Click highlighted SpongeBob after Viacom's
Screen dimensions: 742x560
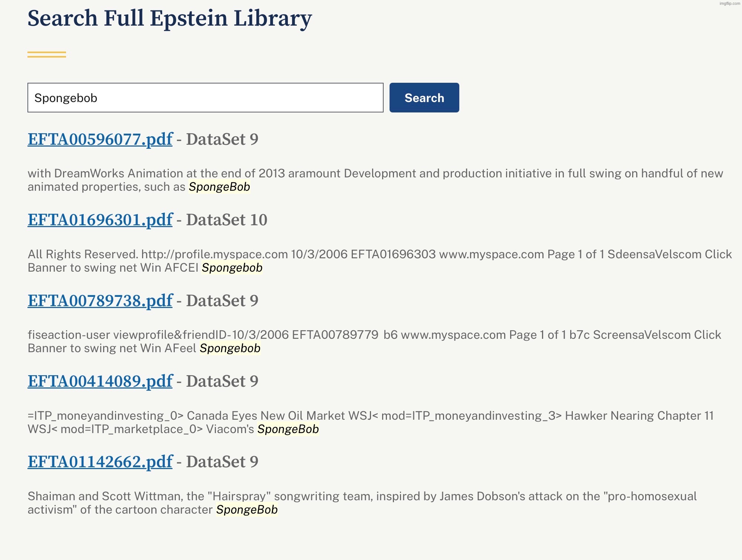(x=288, y=429)
